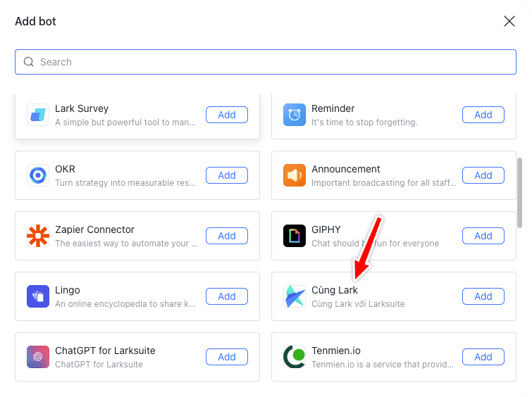Add the Reminder bot
This screenshot has width=532, height=397.
(483, 115)
